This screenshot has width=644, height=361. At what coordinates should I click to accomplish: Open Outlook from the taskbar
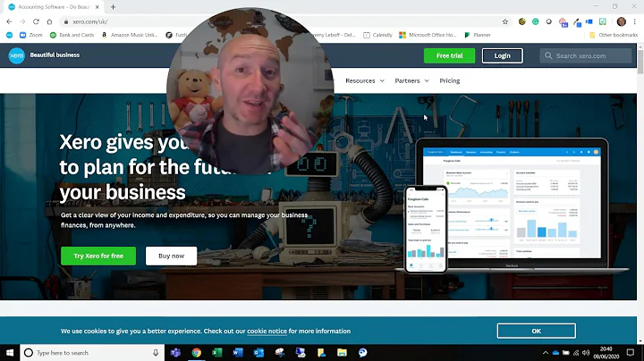pyautogui.click(x=258, y=352)
